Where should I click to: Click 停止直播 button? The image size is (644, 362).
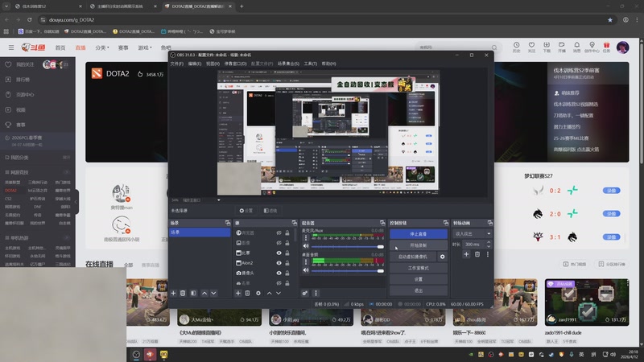[x=418, y=233]
